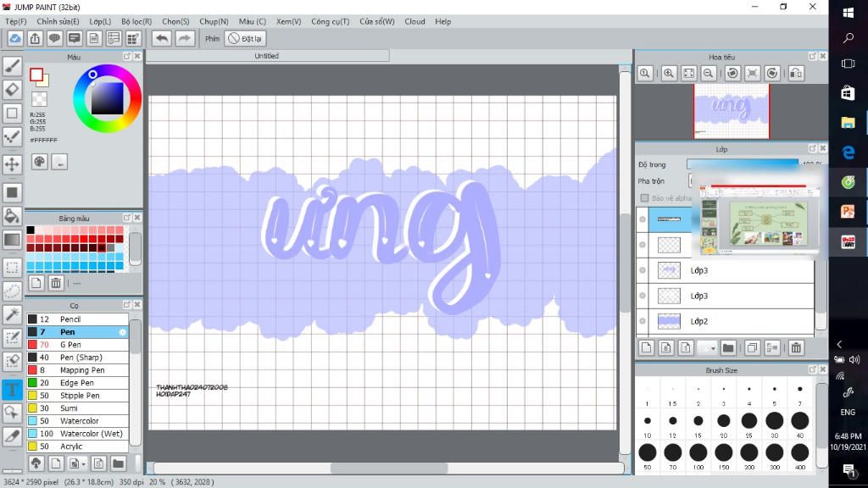Open Microsoft Edge from the taskbar

tap(848, 152)
